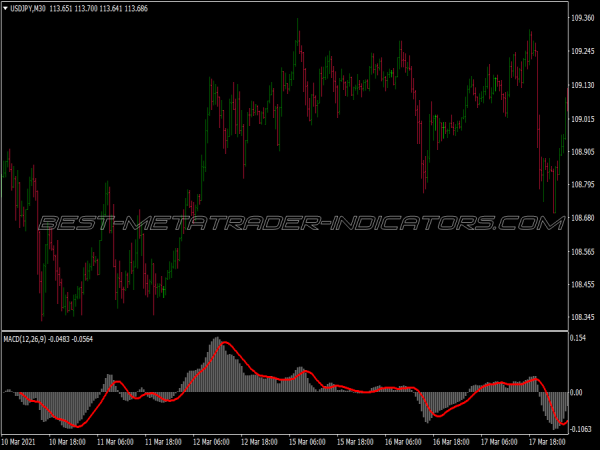Click the USDJPY,M30 chart title text

28,8
